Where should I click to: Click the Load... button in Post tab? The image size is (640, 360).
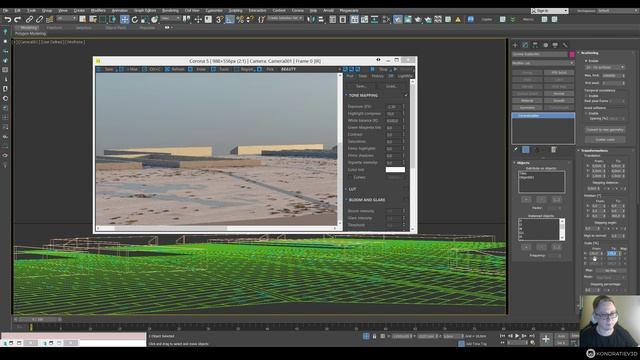point(391,87)
